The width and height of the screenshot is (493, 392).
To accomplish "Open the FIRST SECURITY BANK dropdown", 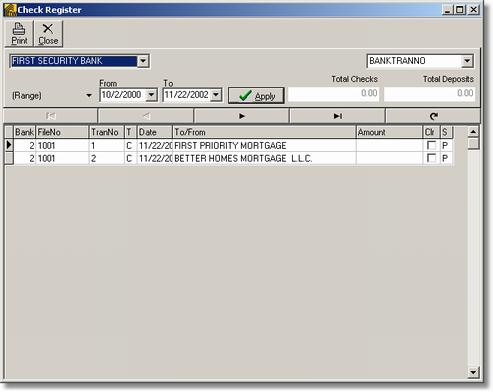I will (143, 61).
